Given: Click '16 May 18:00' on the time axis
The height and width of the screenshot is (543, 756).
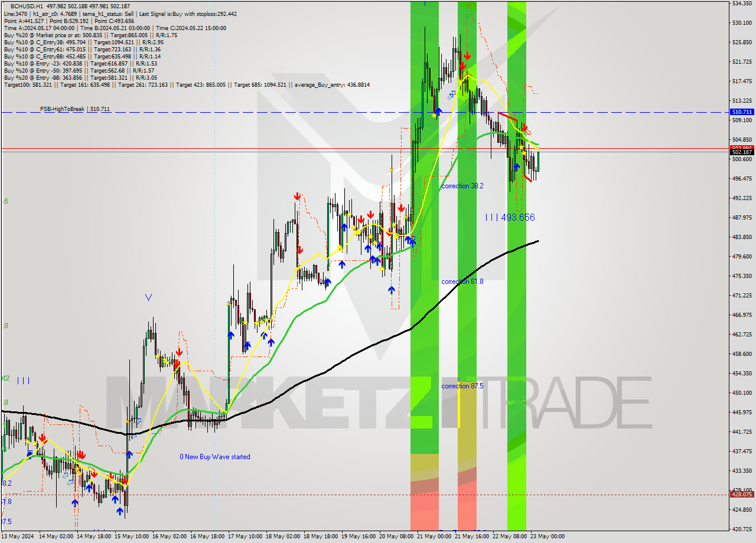Looking at the screenshot, I should [207, 537].
